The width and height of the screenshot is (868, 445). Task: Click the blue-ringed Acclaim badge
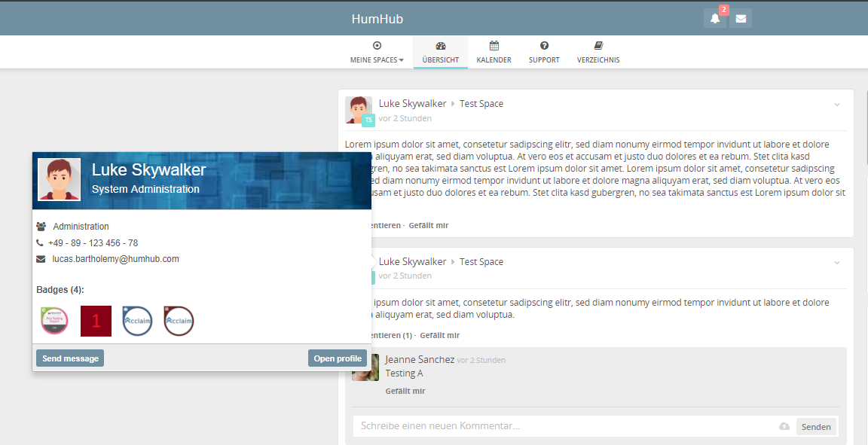point(137,322)
